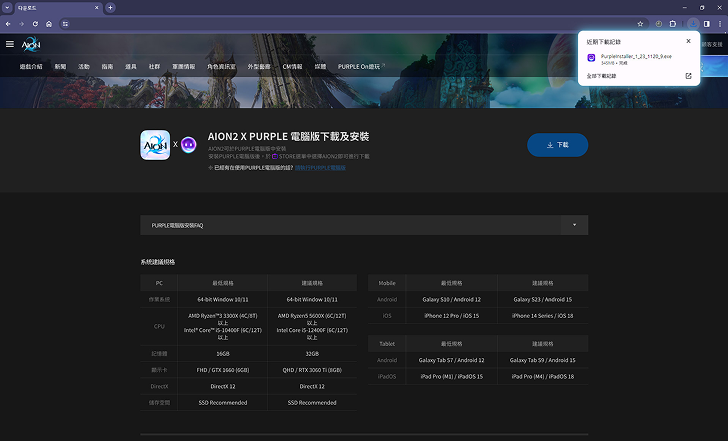Click the AION2 app icon in the download section
The image size is (728, 442).
154,145
